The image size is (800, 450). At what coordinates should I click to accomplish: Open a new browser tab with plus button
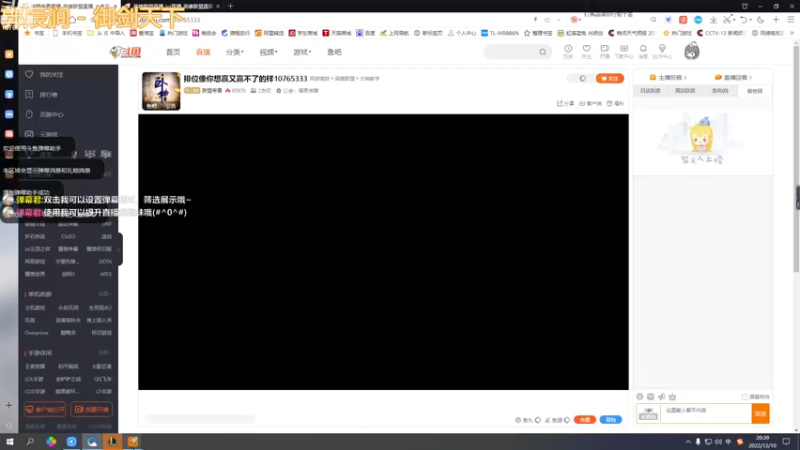231,6
